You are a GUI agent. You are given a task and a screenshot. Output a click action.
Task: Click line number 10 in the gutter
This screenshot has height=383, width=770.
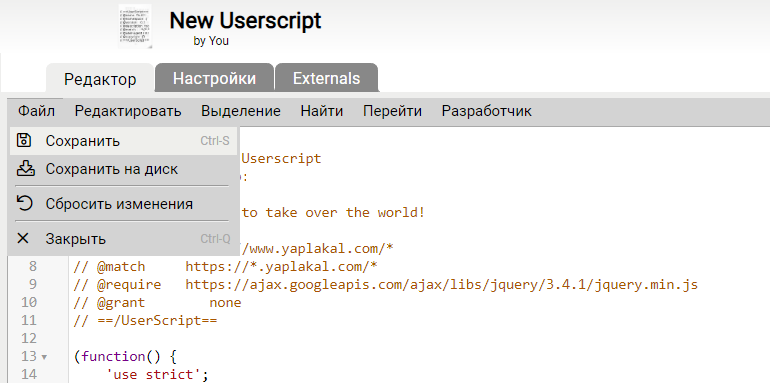29,302
